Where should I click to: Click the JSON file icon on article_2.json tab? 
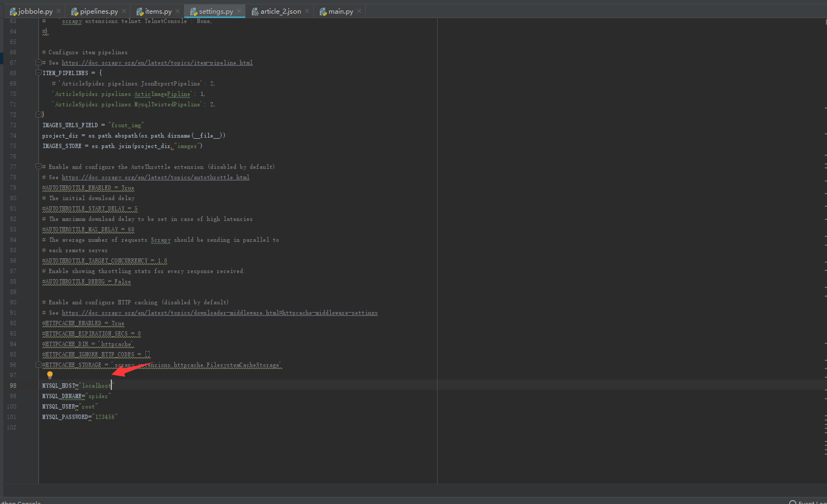pos(255,12)
